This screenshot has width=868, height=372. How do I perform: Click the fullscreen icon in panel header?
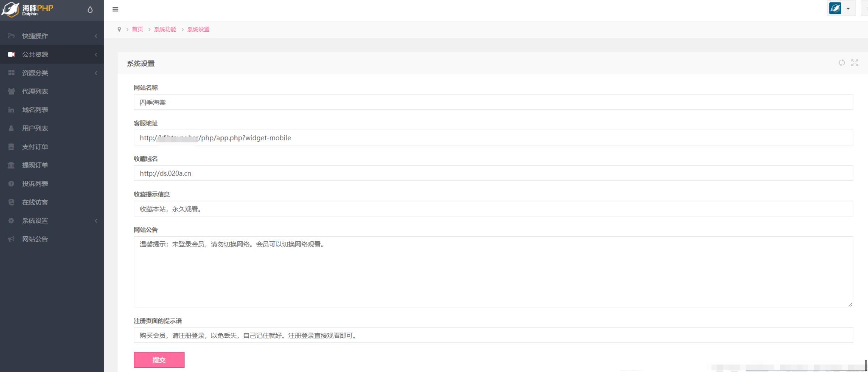click(x=854, y=63)
